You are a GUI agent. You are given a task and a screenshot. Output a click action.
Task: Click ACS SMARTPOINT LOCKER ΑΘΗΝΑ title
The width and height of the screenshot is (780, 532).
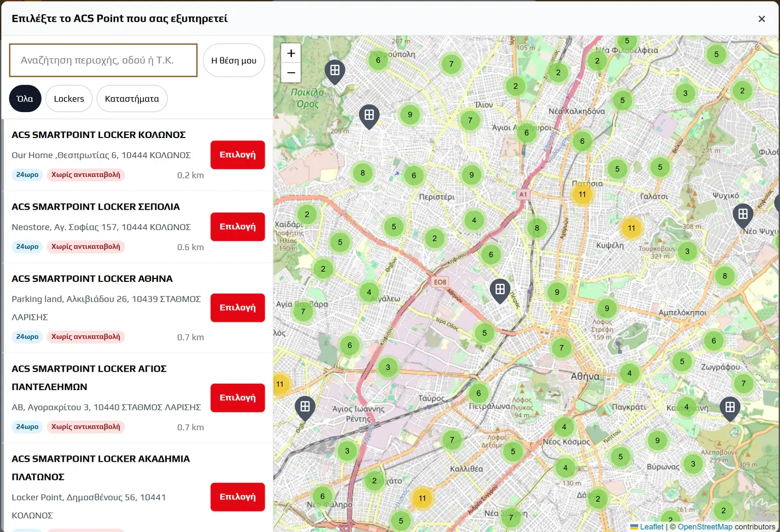(x=92, y=279)
